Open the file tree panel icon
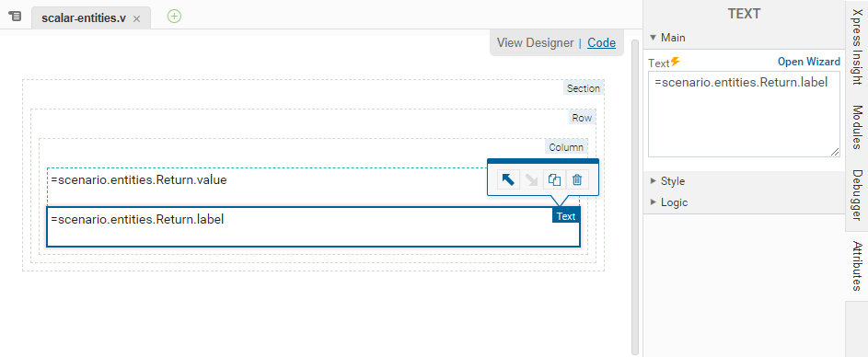 point(15,16)
